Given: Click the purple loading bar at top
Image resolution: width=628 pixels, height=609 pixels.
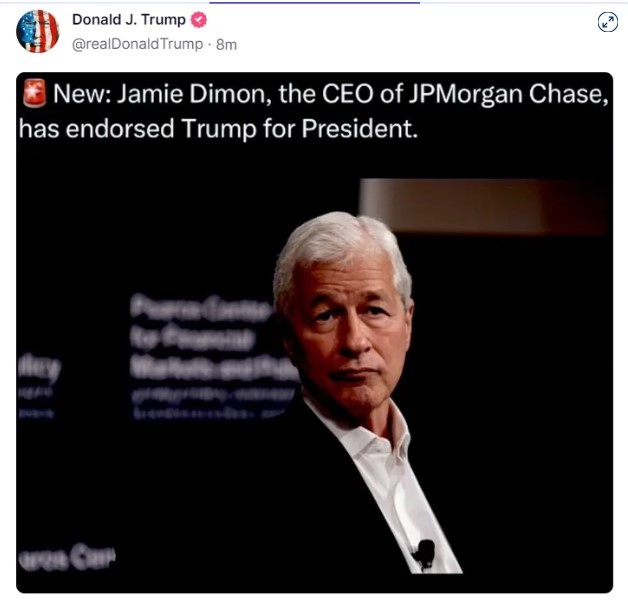Looking at the screenshot, I should pos(314,2).
